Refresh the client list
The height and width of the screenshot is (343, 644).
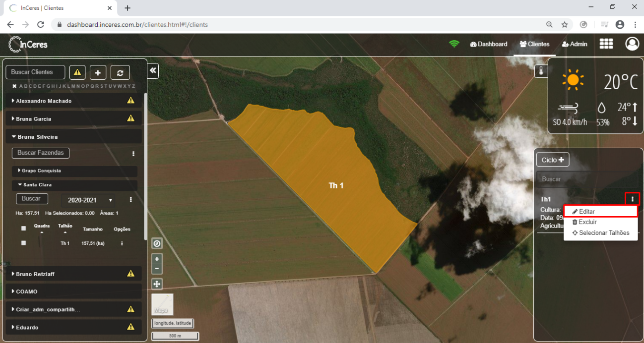120,72
